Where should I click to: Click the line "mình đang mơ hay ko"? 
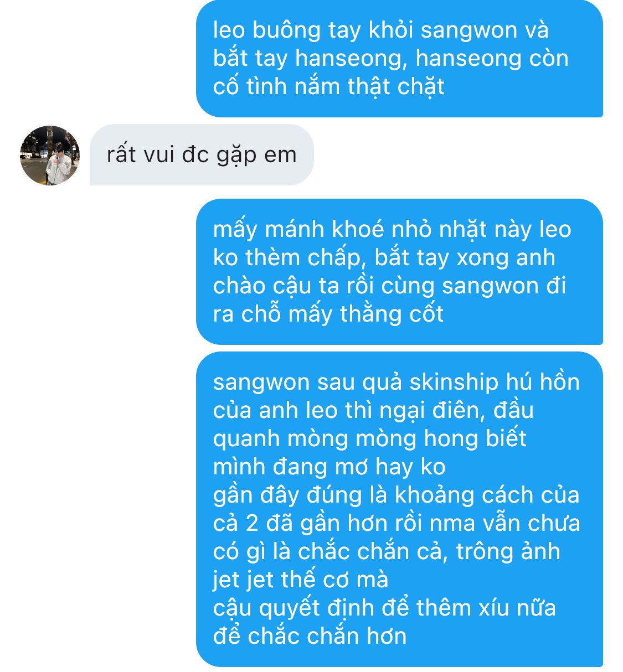click(x=329, y=467)
